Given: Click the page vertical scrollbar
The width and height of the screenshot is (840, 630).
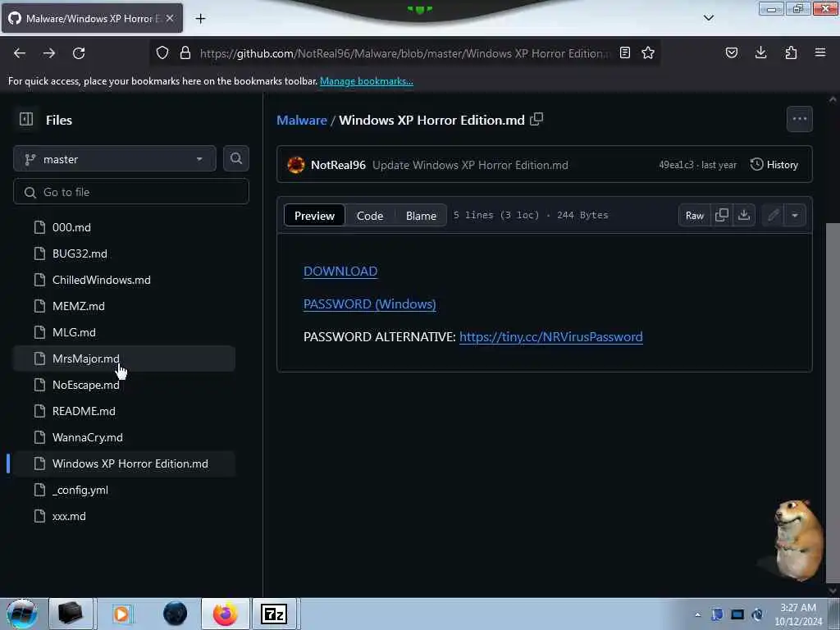Looking at the screenshot, I should pos(833,402).
